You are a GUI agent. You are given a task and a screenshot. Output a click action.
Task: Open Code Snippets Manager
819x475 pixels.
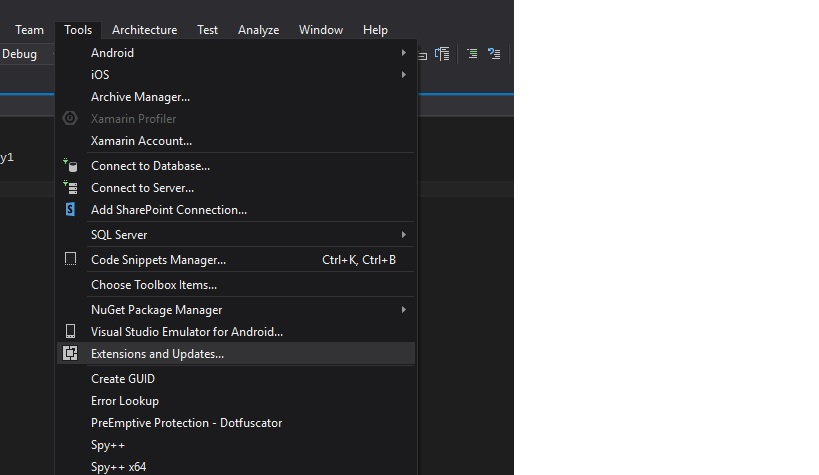click(x=236, y=260)
